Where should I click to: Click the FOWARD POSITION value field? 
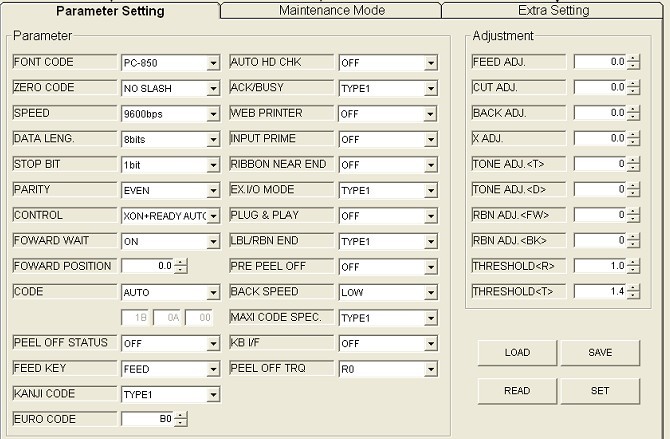[x=147, y=266]
